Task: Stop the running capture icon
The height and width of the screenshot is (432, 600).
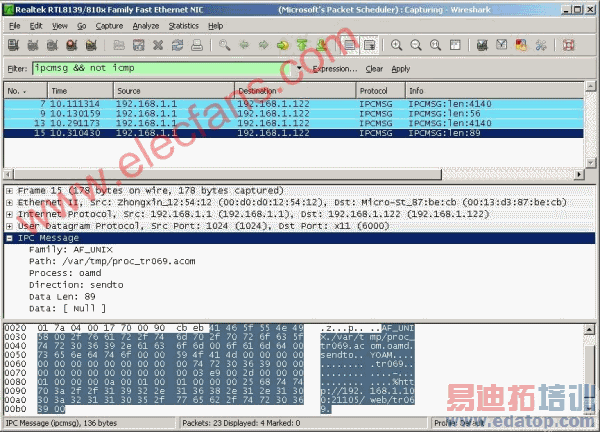Action: 72,45
